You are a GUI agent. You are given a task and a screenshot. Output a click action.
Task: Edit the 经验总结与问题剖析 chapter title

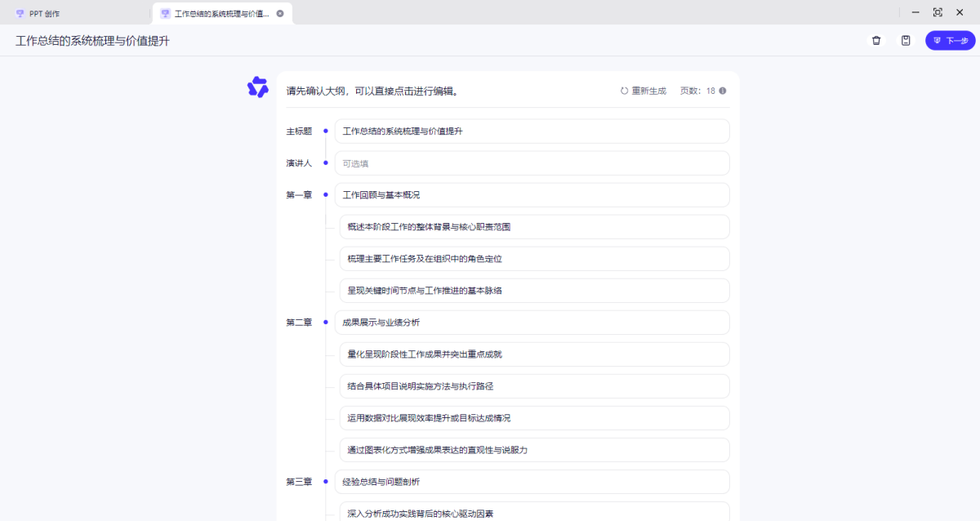[x=531, y=482]
